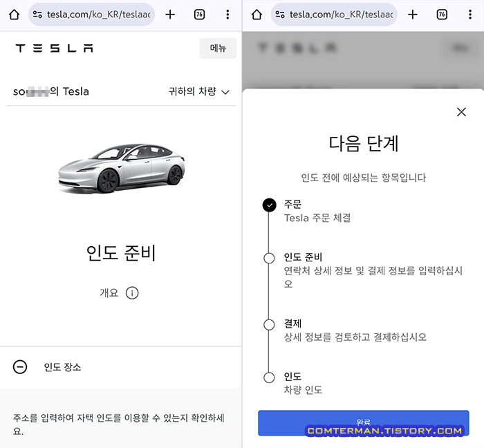The height and width of the screenshot is (448, 484).
Task: Open three-dot browser menu in left screen
Action: click(x=227, y=15)
